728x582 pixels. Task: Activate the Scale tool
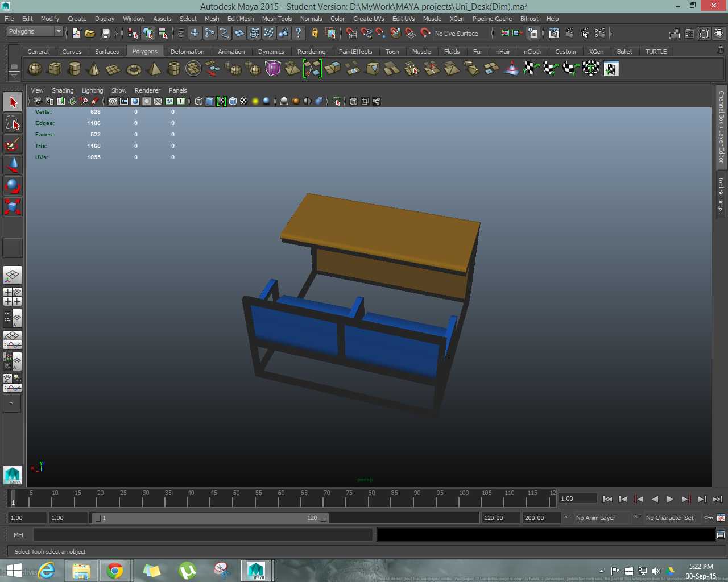tap(13, 206)
